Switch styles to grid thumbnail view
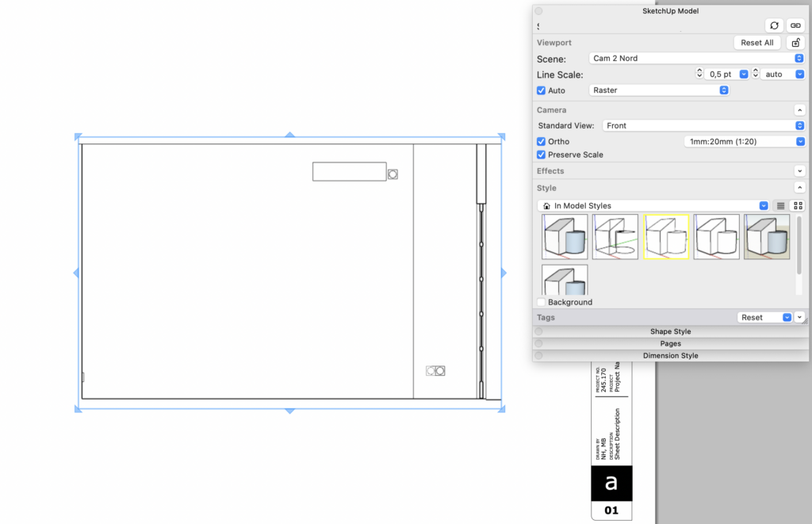This screenshot has height=524, width=812. [x=798, y=205]
